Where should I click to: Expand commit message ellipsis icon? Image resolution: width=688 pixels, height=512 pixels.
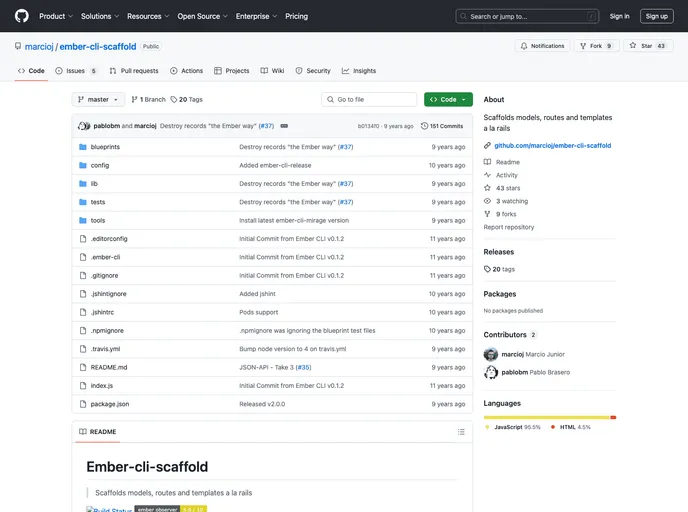click(x=284, y=126)
